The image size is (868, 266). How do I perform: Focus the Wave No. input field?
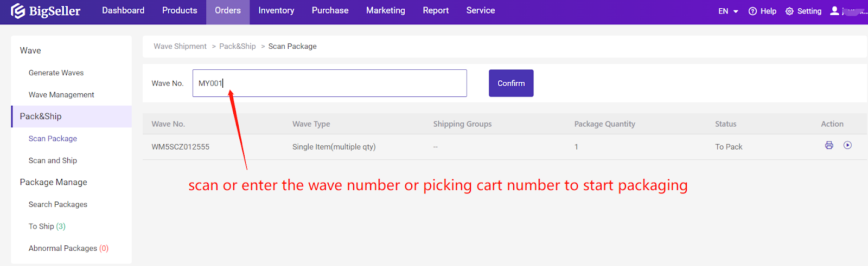[329, 83]
